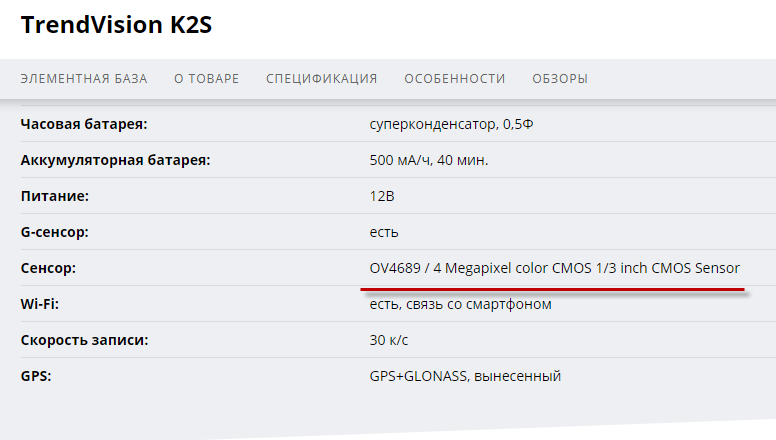Click the underlined OV4689 sensor description
The height and width of the screenshot is (440, 776).
pos(554,268)
